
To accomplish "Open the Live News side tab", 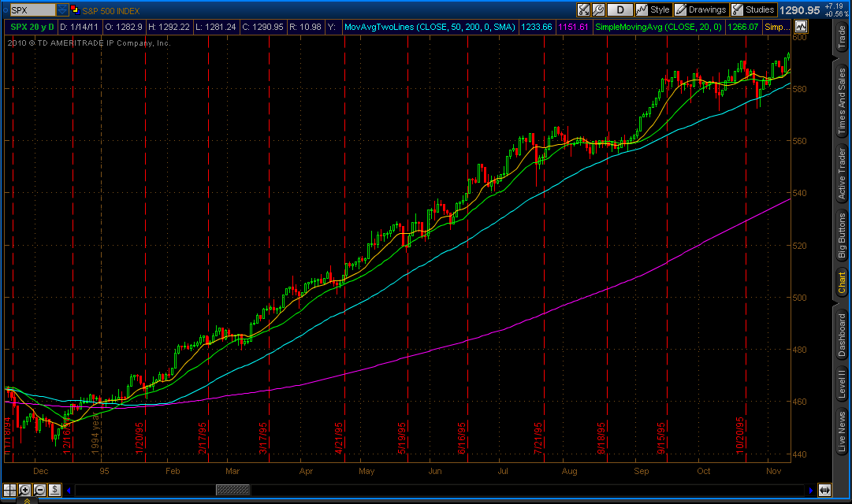I will click(x=842, y=432).
